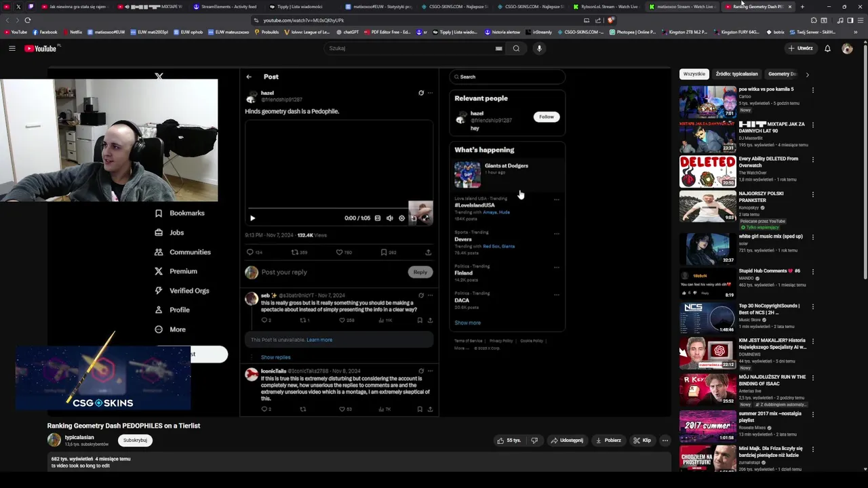Toggle captions on the tweet video player
868x488 pixels.
[x=378, y=218]
